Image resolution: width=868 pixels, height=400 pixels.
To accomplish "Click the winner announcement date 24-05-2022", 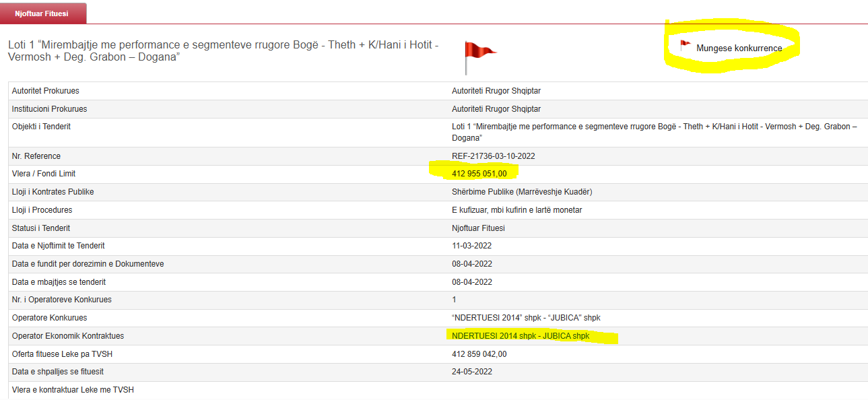I will point(471,372).
